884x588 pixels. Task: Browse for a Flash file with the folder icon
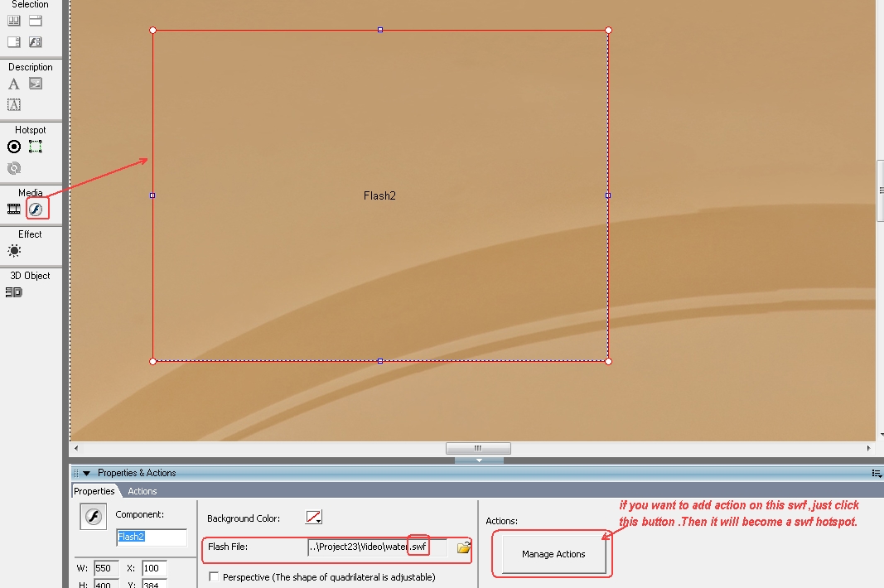[x=464, y=547]
